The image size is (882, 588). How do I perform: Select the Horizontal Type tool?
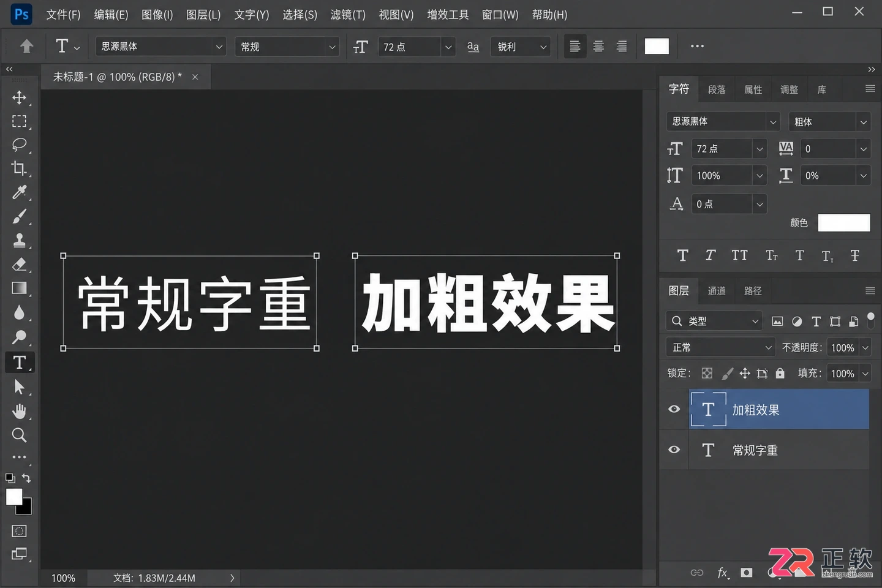(20, 363)
